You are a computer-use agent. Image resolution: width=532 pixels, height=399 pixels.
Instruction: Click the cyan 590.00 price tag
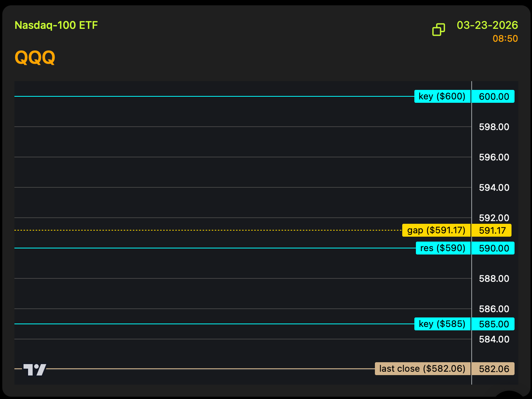tap(493, 248)
